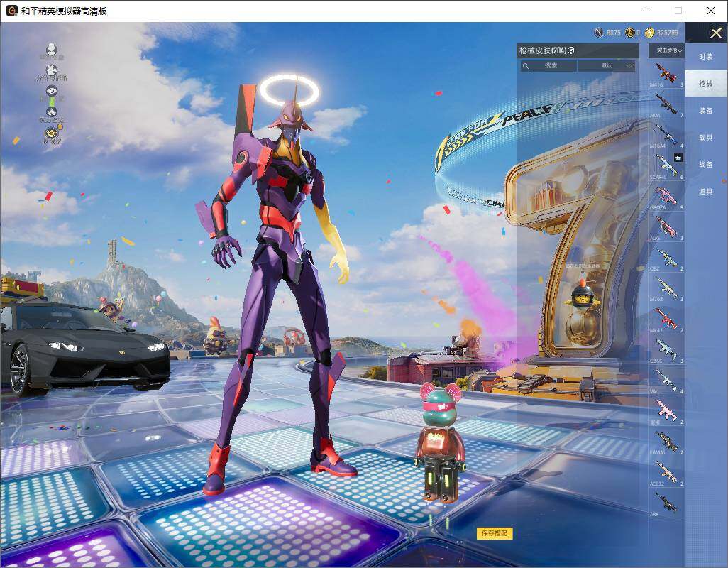
Task: Click the gold-ring currency icon showing 0
Action: click(629, 33)
